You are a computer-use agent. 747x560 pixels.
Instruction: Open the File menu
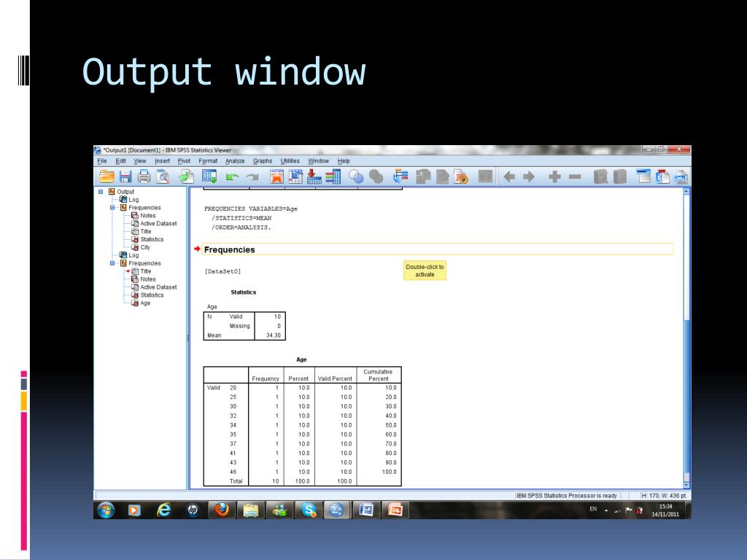(x=102, y=161)
